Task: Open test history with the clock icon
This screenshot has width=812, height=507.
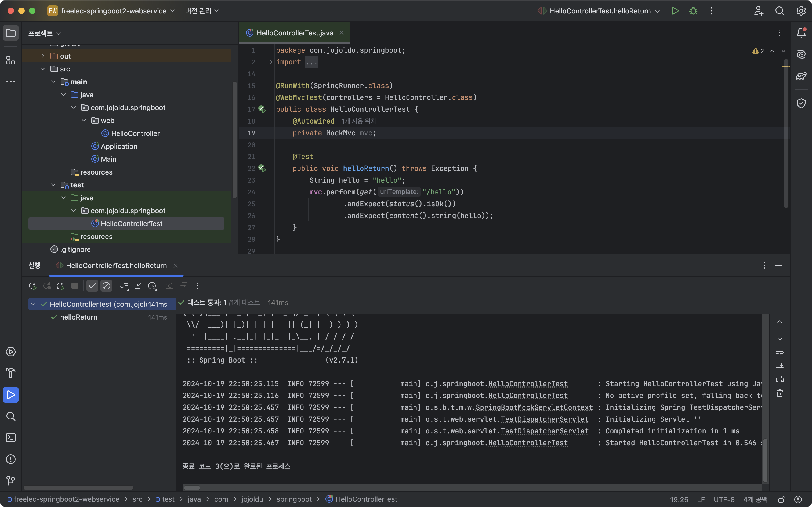Action: pos(152,286)
